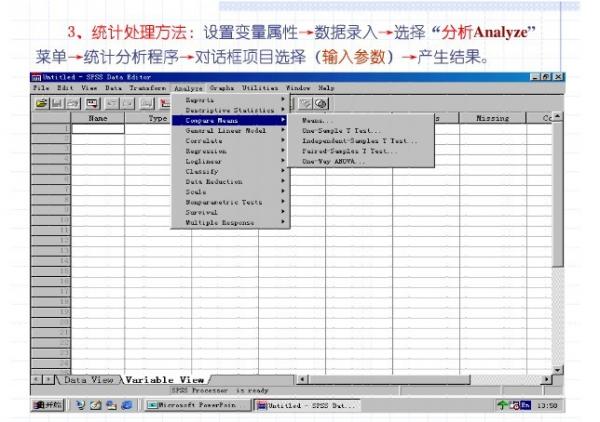
Task: Open the Utilities menu
Action: [260, 88]
